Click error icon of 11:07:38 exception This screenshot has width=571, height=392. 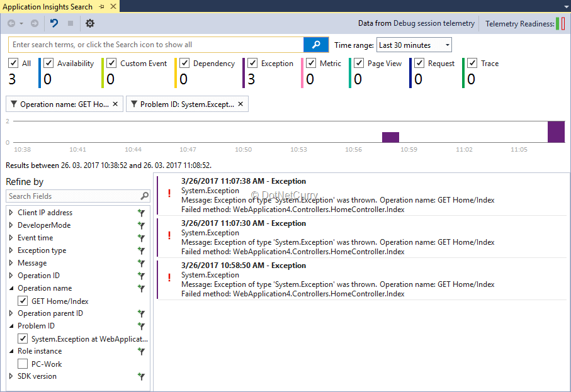[169, 193]
